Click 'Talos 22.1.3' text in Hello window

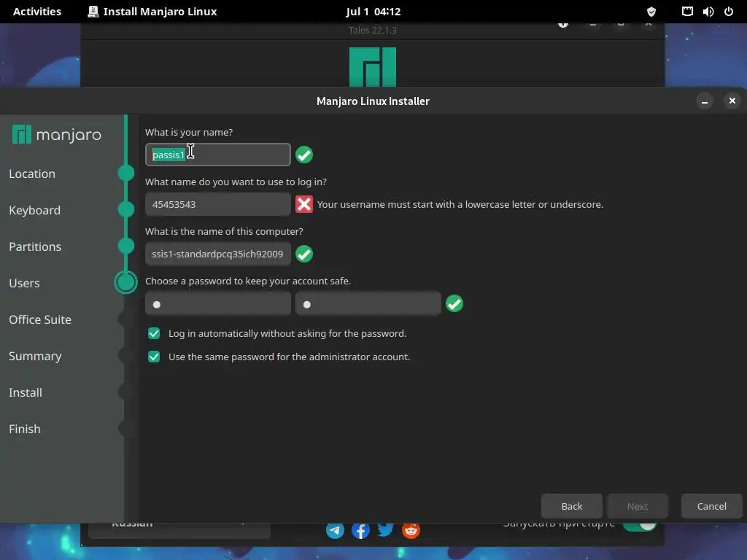pyautogui.click(x=373, y=30)
